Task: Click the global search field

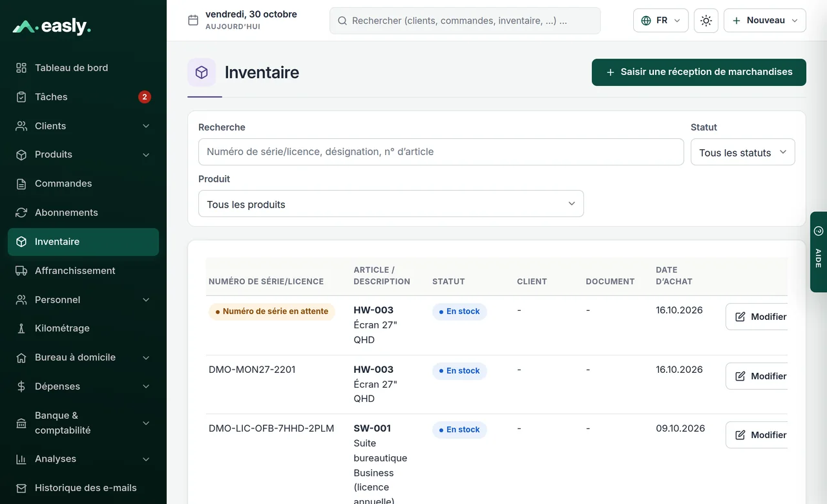Action: [x=465, y=21]
